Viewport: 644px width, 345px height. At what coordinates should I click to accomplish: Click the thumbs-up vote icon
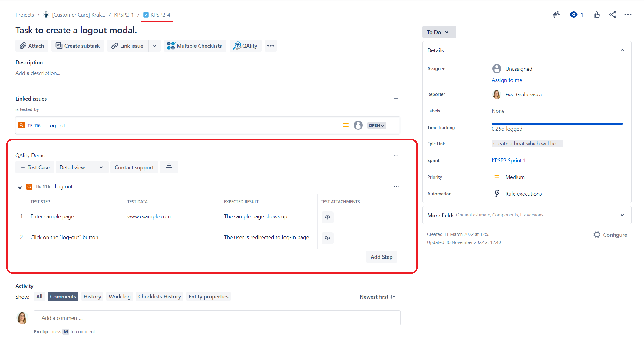[596, 15]
